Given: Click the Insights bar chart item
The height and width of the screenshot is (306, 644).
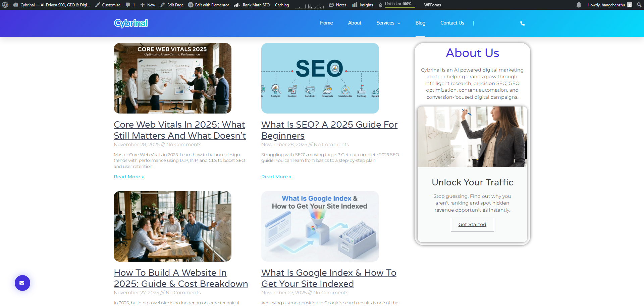Looking at the screenshot, I should click(x=363, y=5).
